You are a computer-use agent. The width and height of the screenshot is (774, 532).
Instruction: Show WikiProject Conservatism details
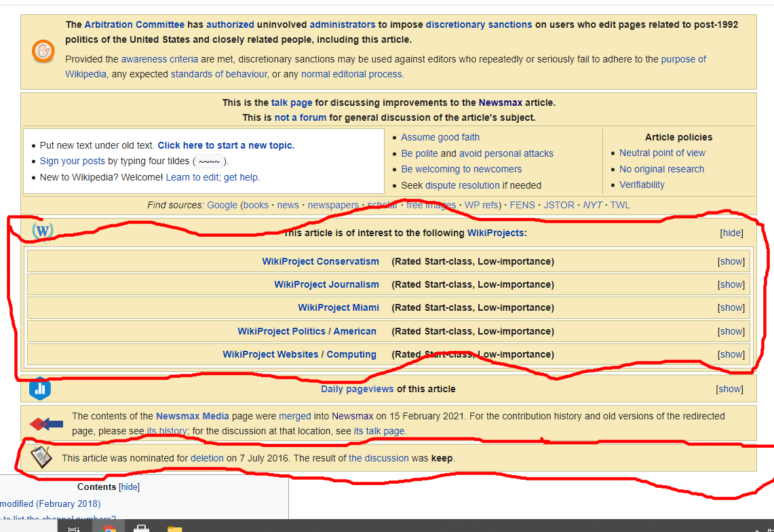point(731,261)
